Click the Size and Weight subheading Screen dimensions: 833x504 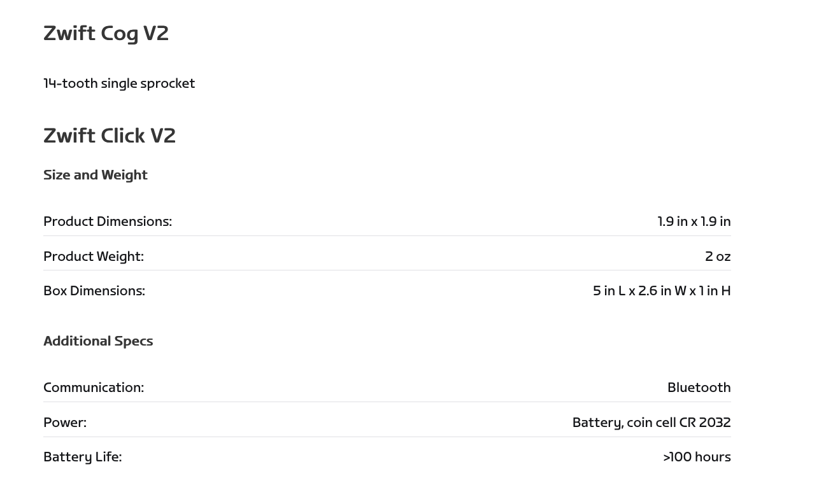point(96,175)
